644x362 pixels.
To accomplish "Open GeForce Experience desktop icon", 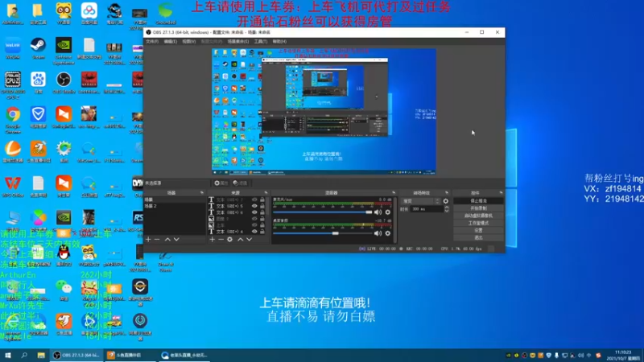I will pos(64,51).
